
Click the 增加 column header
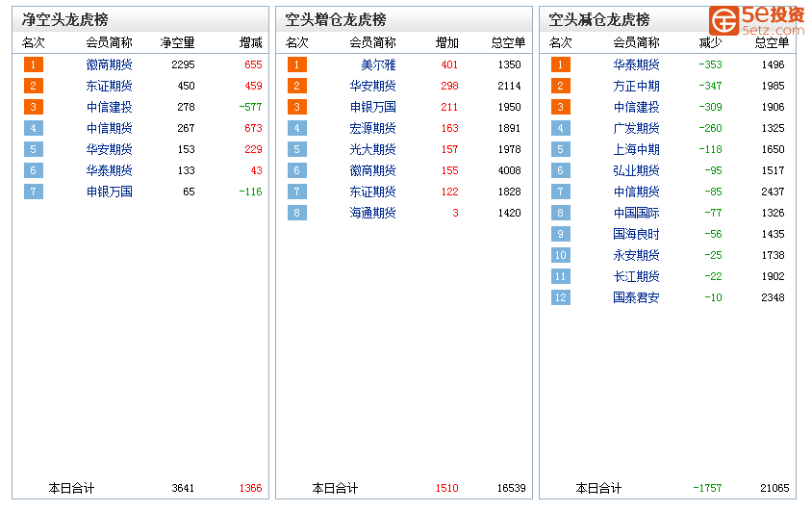tap(447, 42)
